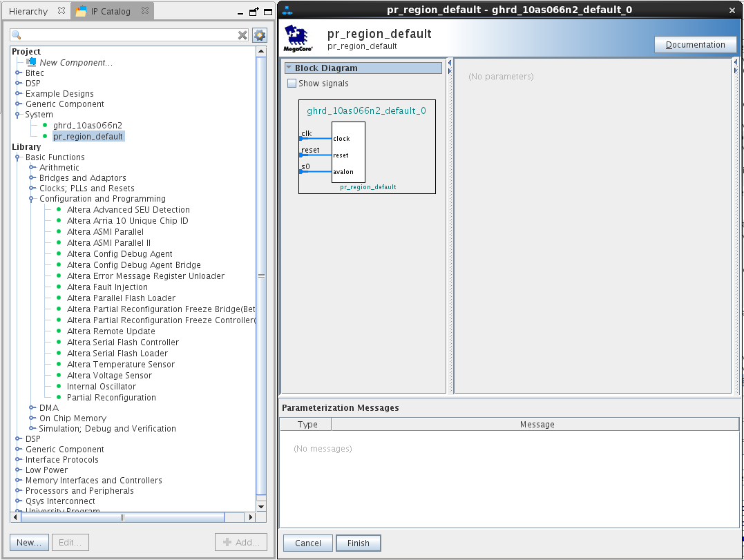The image size is (744, 560).
Task: Click the Cancel button
Action: click(308, 543)
